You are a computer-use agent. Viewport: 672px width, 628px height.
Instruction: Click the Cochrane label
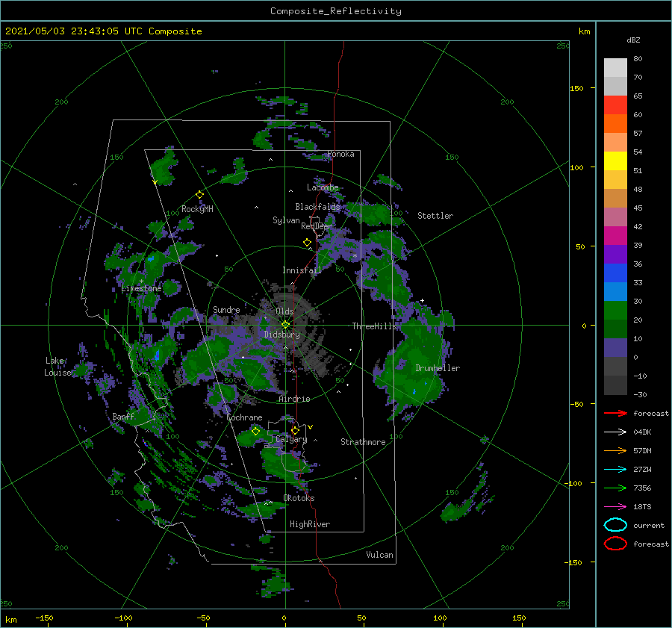coord(244,417)
